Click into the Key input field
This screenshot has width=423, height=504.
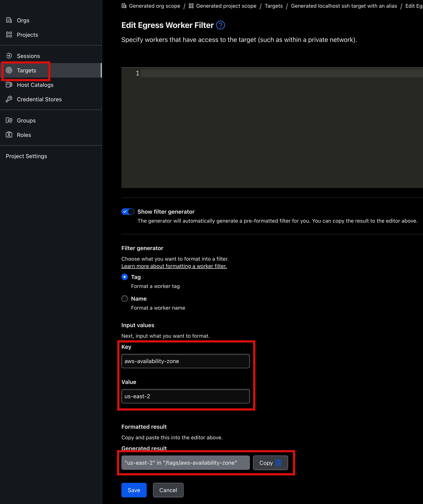(x=185, y=361)
